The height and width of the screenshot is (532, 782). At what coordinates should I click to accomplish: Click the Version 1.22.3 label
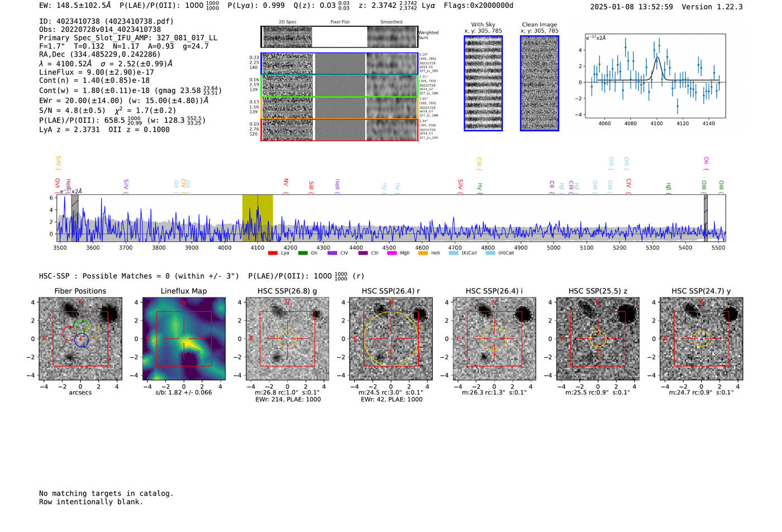tap(712, 7)
